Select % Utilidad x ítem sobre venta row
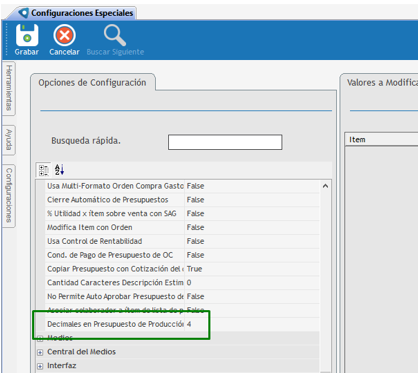This screenshot has width=418, height=373. click(x=182, y=214)
